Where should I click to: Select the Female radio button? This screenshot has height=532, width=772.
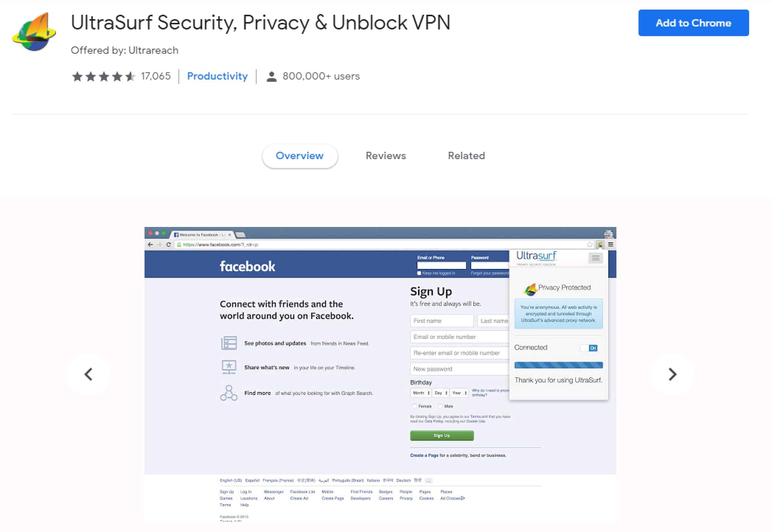(x=414, y=406)
